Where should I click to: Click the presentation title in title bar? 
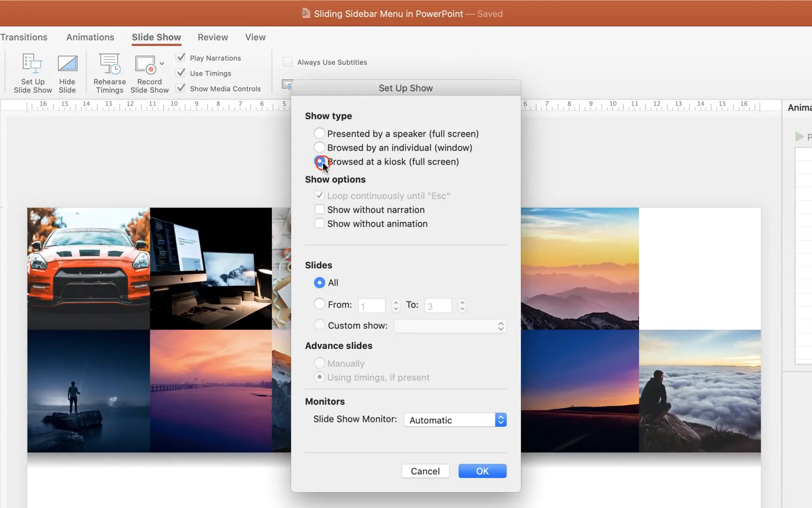click(389, 14)
